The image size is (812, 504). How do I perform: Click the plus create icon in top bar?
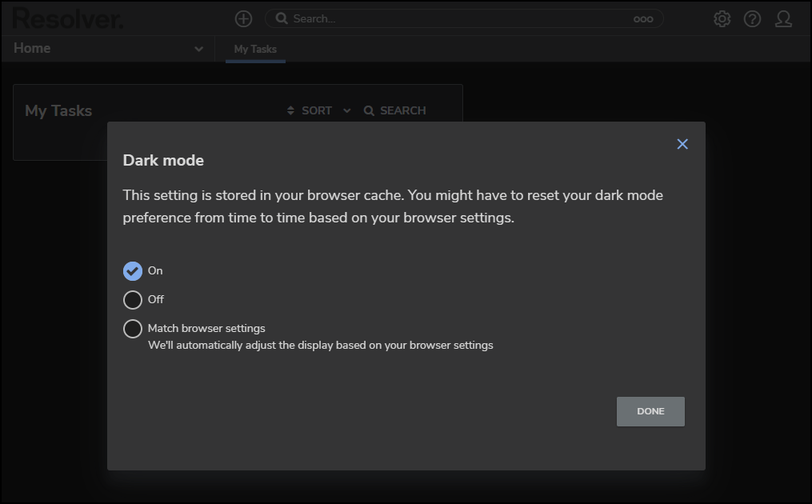pos(243,18)
